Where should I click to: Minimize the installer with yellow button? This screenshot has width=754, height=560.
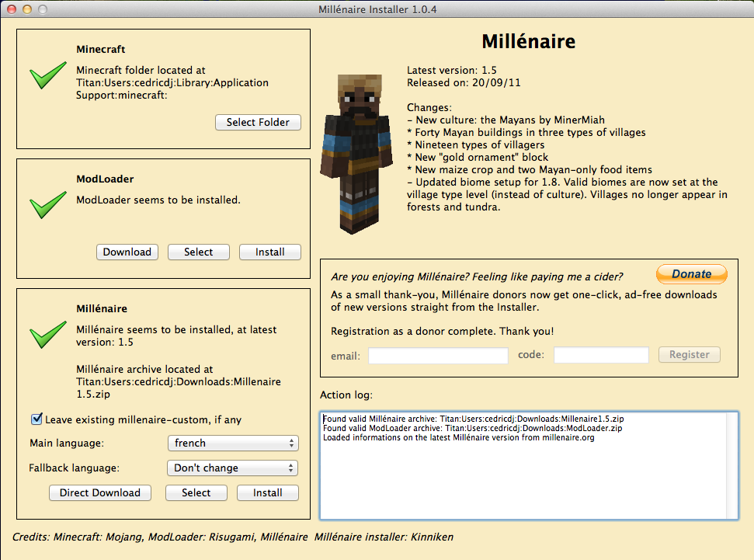tap(27, 9)
